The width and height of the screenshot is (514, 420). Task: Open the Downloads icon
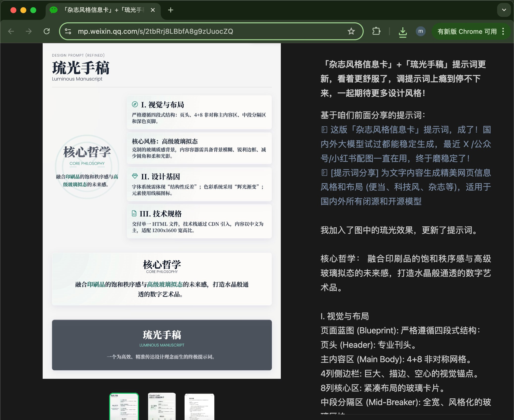(x=403, y=32)
